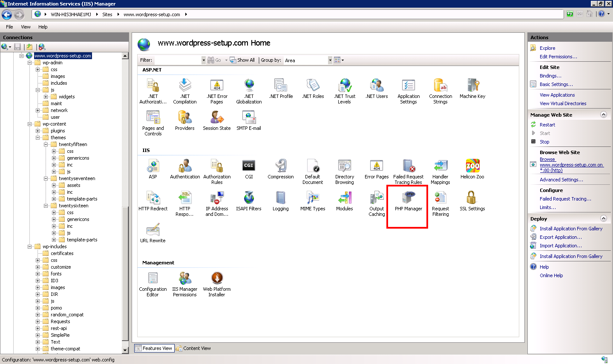
Task: Open Directory Browsing feature
Action: (344, 172)
